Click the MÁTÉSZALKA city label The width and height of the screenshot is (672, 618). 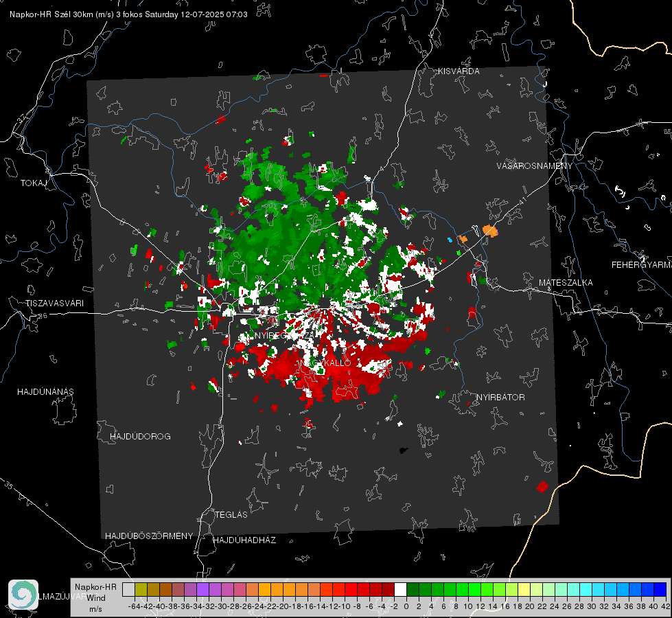tap(566, 283)
